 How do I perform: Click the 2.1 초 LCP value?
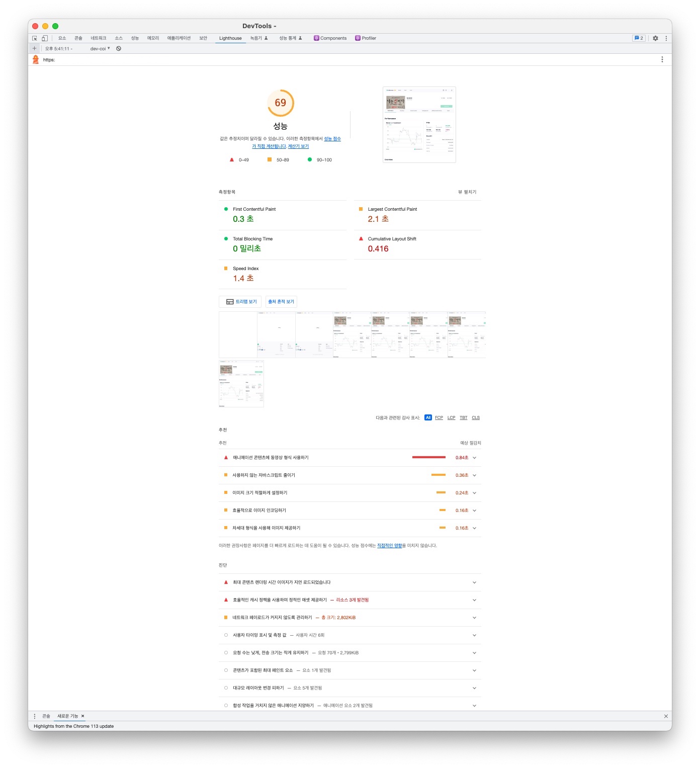[x=378, y=219]
